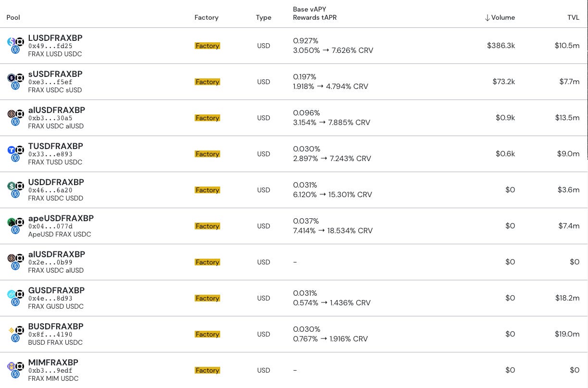The width and height of the screenshot is (588, 388).
Task: Click the GUSDFRAXBP pool token icons
Action: (x=15, y=298)
